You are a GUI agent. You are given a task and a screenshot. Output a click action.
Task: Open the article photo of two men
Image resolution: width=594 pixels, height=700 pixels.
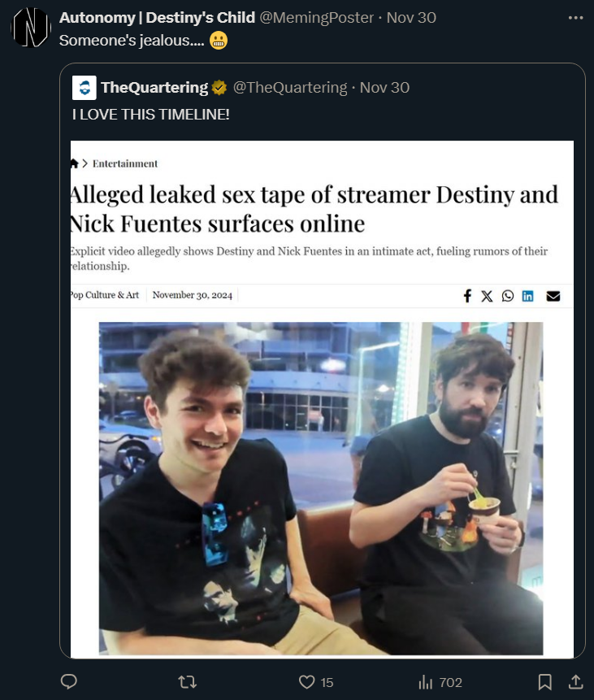[321, 489]
